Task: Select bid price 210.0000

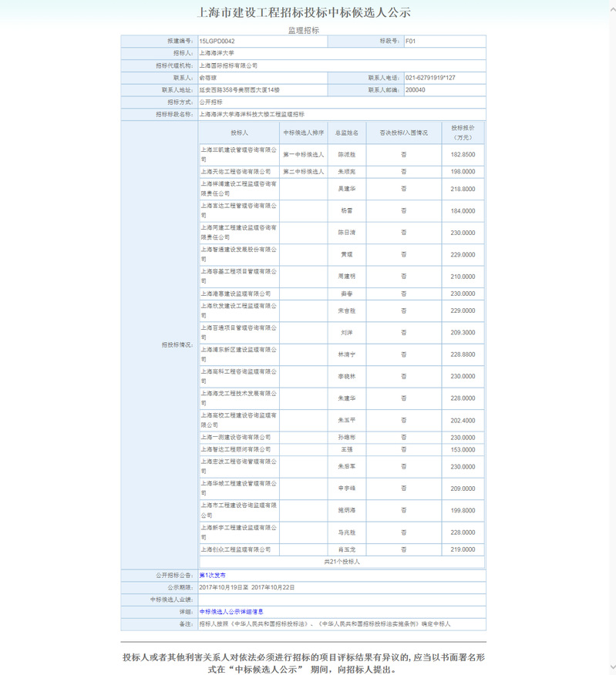Action: pos(463,277)
